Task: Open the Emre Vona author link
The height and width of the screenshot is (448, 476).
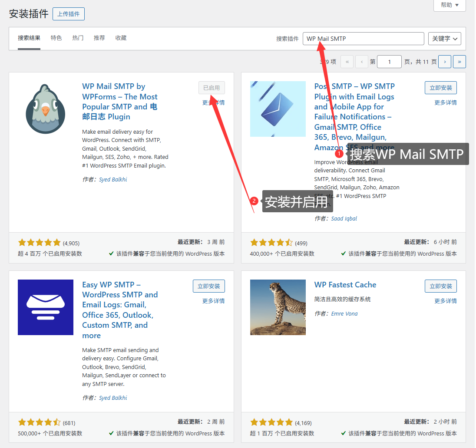Action: [x=344, y=314]
